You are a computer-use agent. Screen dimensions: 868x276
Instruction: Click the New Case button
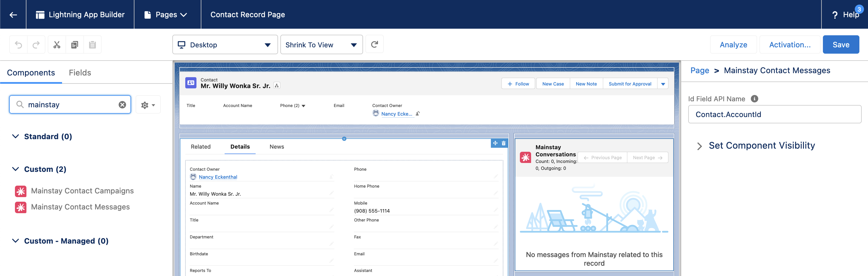pyautogui.click(x=553, y=84)
